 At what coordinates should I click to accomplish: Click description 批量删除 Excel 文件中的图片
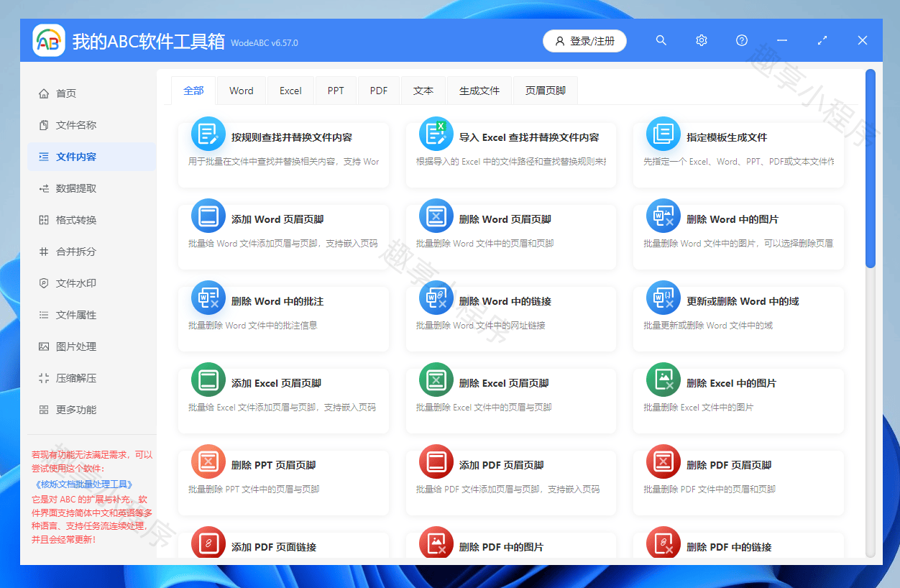699,408
